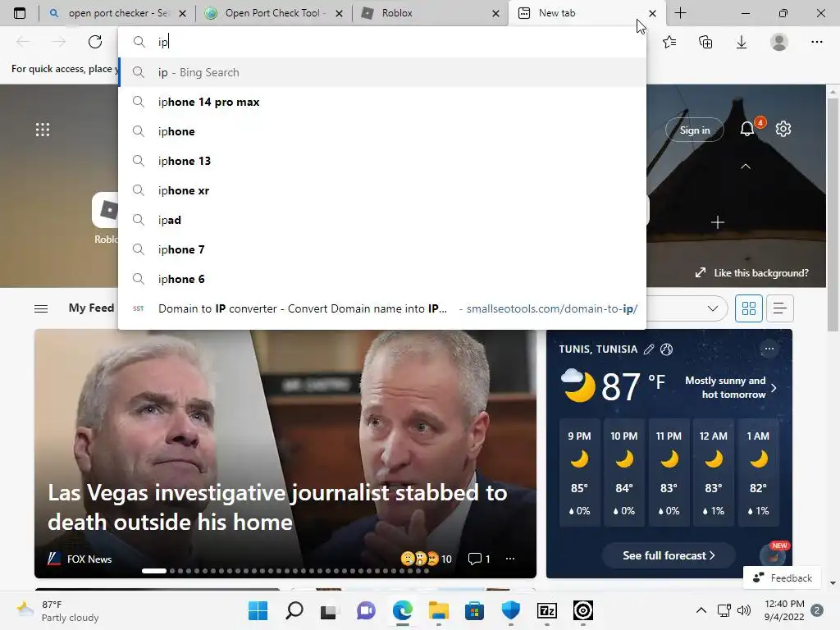840x630 pixels.
Task: Click the browser refresh button
Action: pyautogui.click(x=95, y=42)
